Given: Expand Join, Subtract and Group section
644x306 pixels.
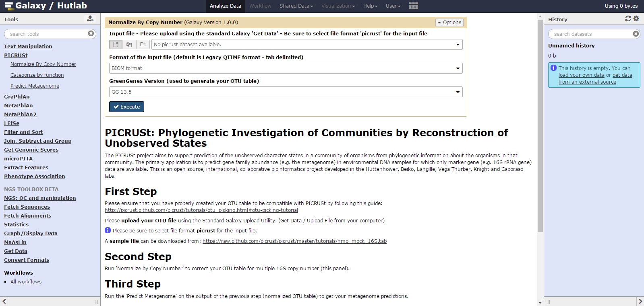Looking at the screenshot, I should pos(37,141).
